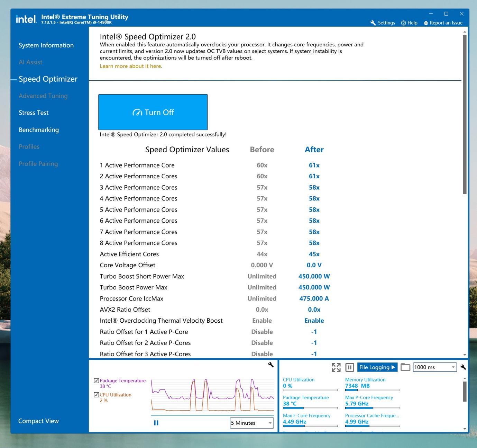The width and height of the screenshot is (477, 448).
Task: Open the Help menu
Action: point(409,23)
